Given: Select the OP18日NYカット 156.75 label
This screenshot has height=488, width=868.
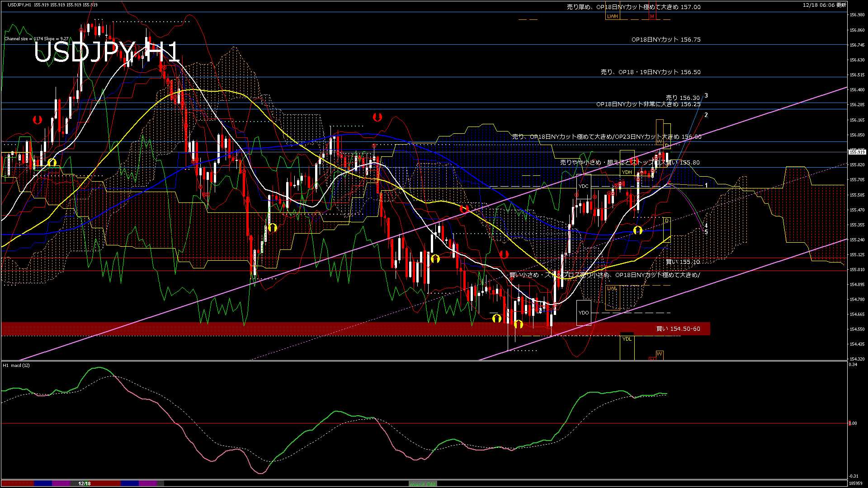Looking at the screenshot, I should tap(665, 39).
